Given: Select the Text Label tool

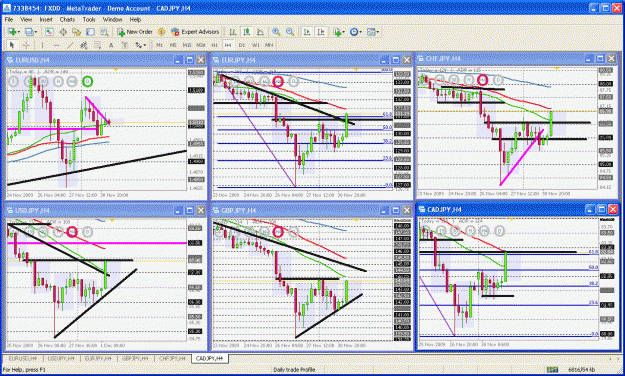Looking at the screenshot, I should [x=125, y=45].
